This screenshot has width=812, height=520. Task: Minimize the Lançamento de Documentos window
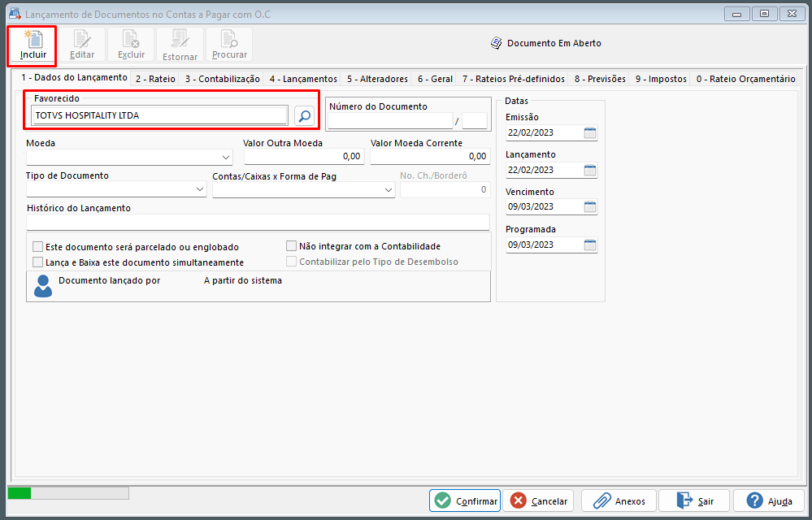pos(736,14)
